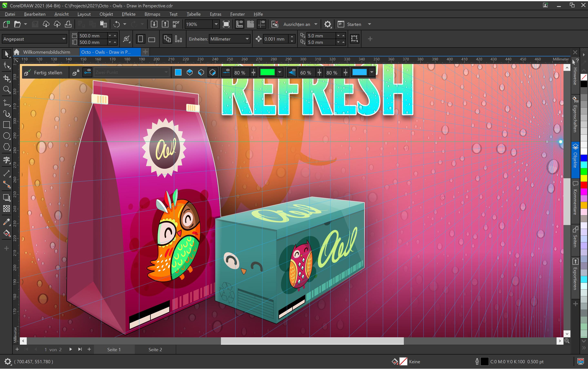Select the Crop tool

coord(7,78)
